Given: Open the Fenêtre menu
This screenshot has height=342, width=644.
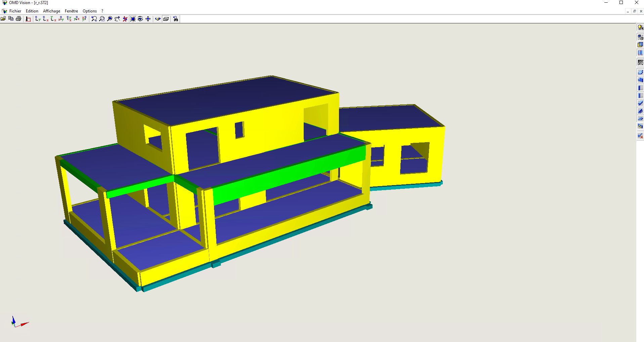Looking at the screenshot, I should [x=71, y=11].
